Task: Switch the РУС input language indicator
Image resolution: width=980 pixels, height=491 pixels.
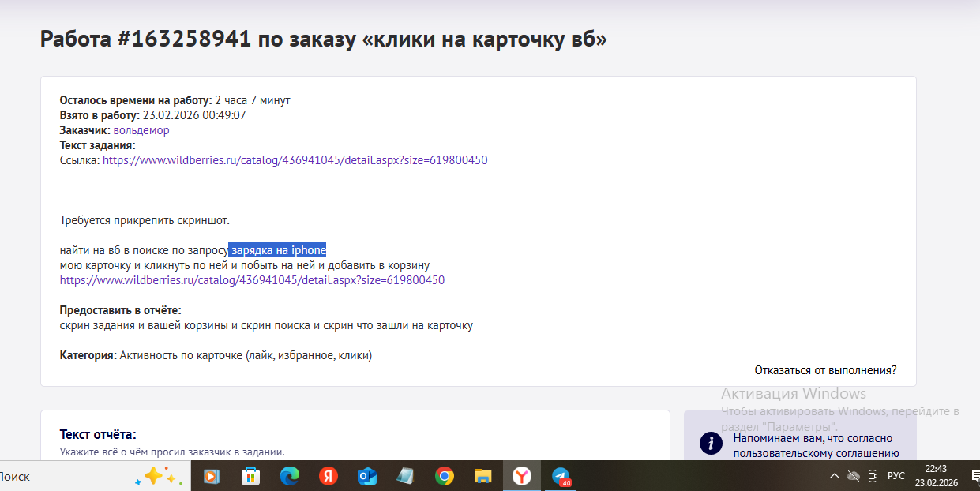Action: tap(896, 476)
